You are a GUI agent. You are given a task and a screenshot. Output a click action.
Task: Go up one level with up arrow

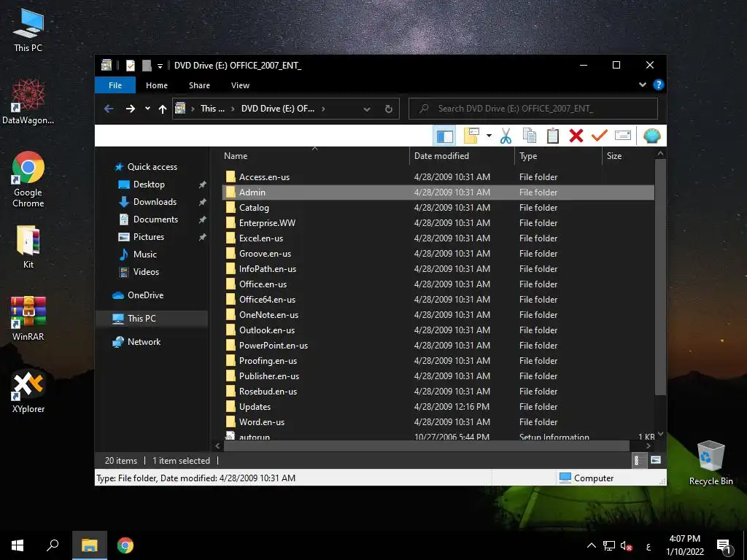163,109
